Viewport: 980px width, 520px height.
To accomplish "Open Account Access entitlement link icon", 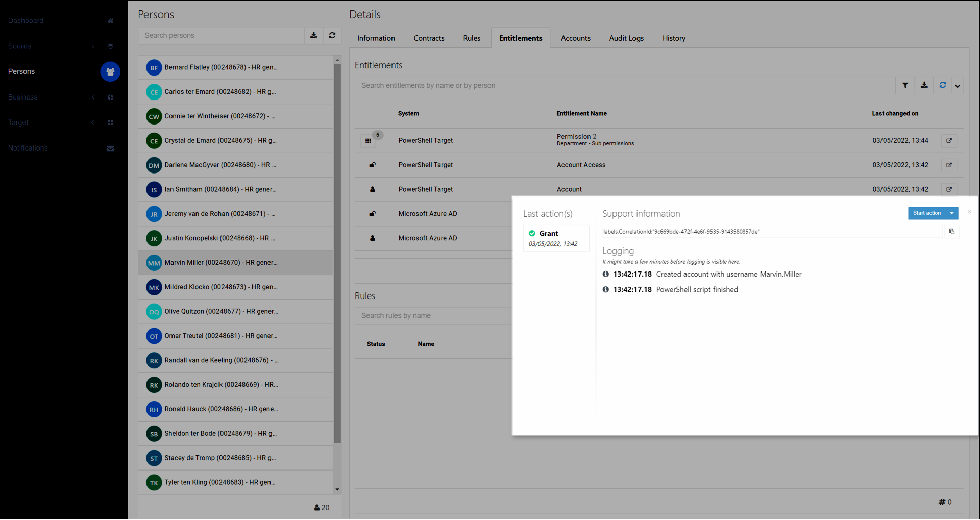I will [x=949, y=165].
